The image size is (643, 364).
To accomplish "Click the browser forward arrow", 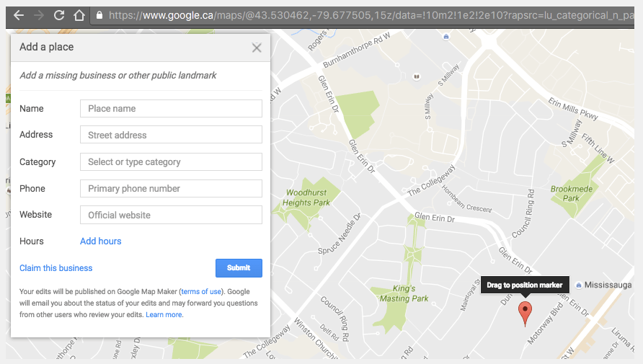I will click(x=39, y=16).
